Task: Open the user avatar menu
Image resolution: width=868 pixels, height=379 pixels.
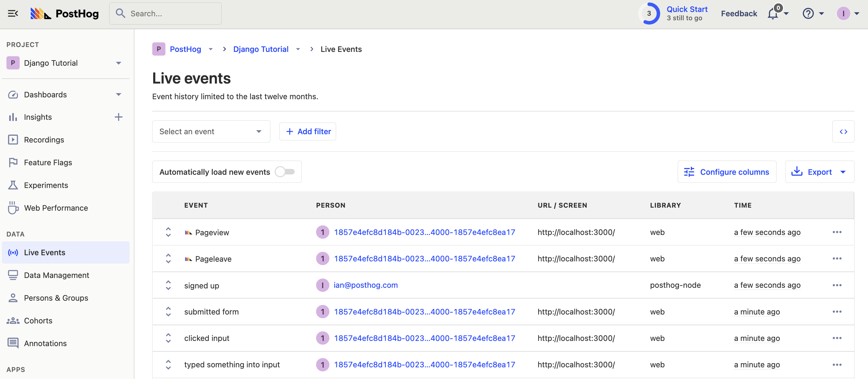Action: click(843, 14)
